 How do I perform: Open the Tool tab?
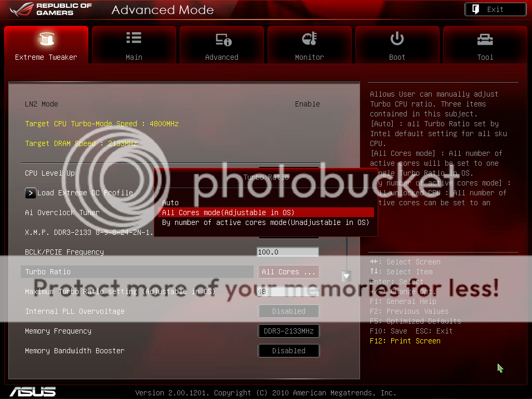(485, 45)
